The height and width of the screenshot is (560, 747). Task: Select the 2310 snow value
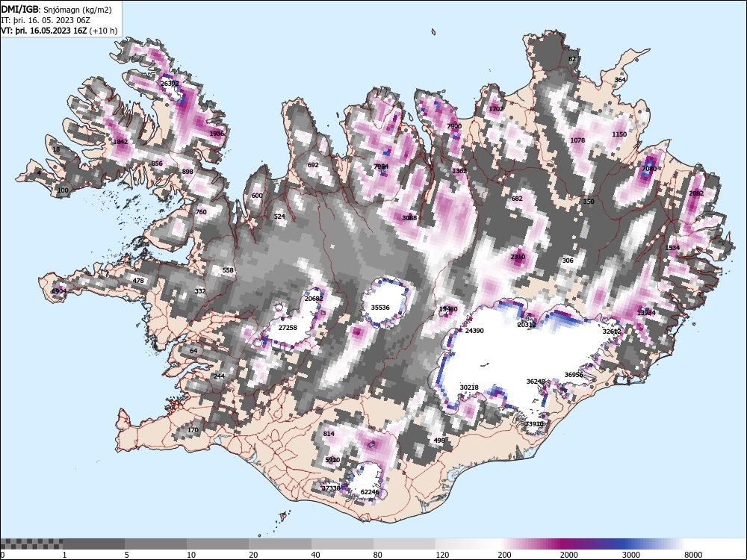(518, 257)
